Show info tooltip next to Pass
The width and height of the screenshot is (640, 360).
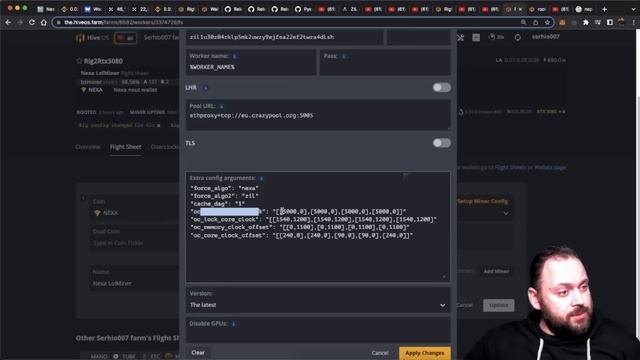tap(344, 56)
